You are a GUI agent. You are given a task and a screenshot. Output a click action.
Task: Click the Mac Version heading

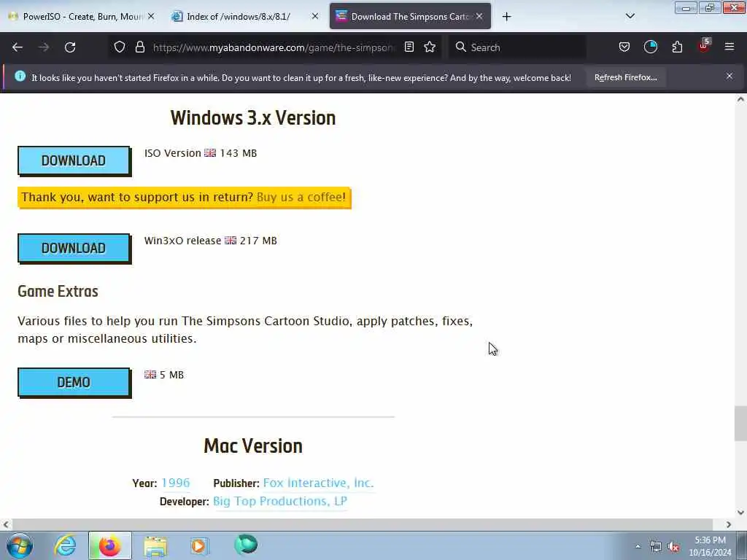[253, 446]
